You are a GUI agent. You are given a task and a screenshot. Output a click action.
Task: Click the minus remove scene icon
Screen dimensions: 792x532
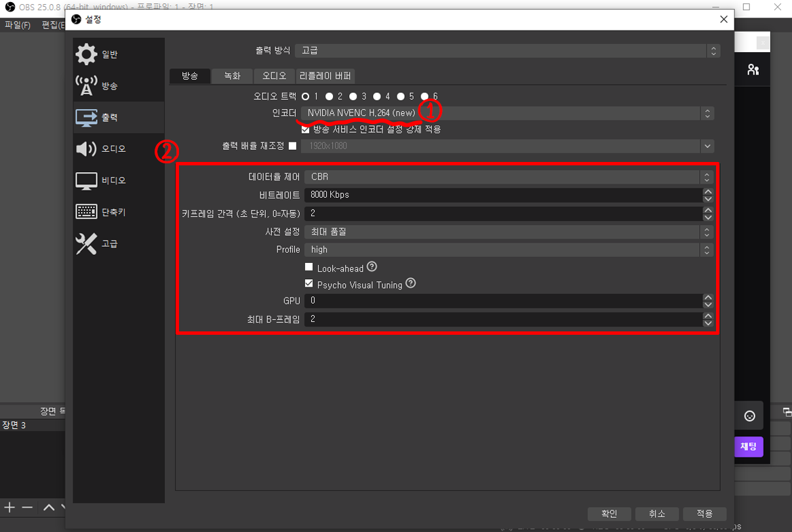[x=27, y=507]
